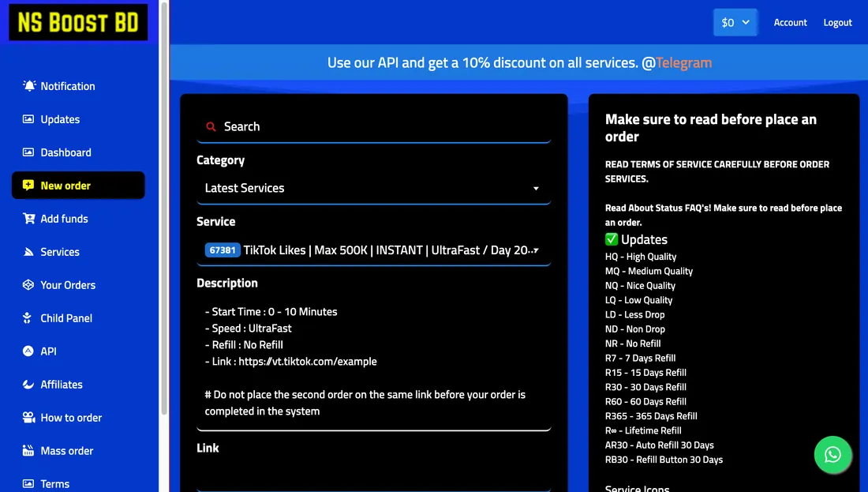
Task: Click the API sidebar icon
Action: click(x=28, y=351)
